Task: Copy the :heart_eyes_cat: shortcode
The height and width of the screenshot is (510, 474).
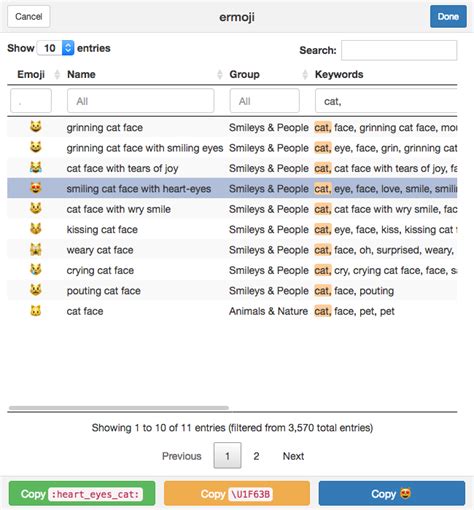Action: pos(82,493)
